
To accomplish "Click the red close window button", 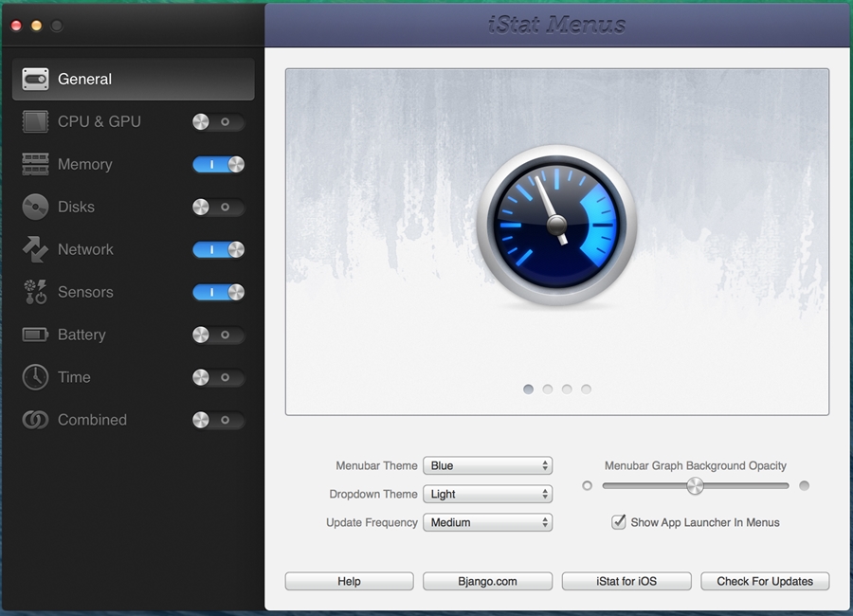I will (x=16, y=26).
